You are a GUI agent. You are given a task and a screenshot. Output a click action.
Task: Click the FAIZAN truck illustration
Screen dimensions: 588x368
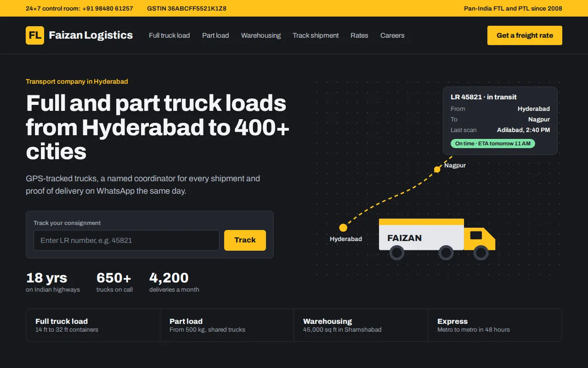pyautogui.click(x=437, y=239)
